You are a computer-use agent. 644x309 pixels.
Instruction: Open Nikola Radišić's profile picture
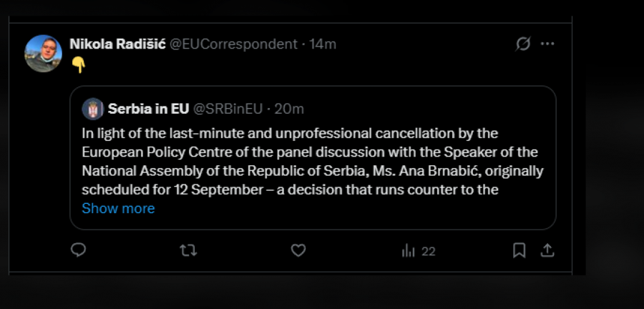(43, 53)
